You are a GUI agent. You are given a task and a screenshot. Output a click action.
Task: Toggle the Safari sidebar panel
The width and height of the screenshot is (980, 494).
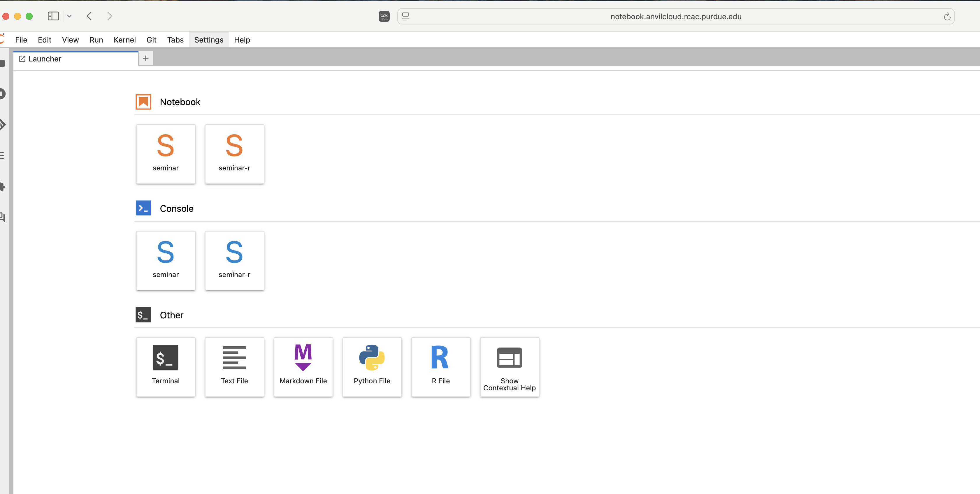pyautogui.click(x=53, y=16)
